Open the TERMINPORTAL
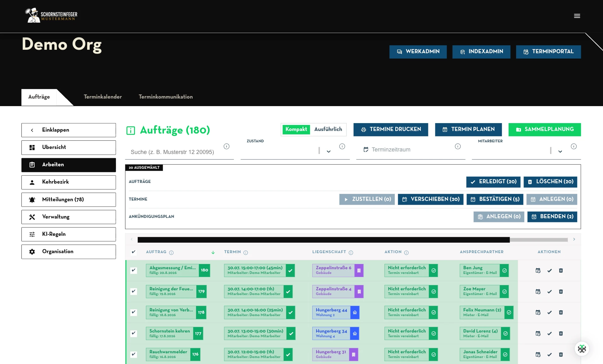Viewport: 603px width, 364px height. 548,52
